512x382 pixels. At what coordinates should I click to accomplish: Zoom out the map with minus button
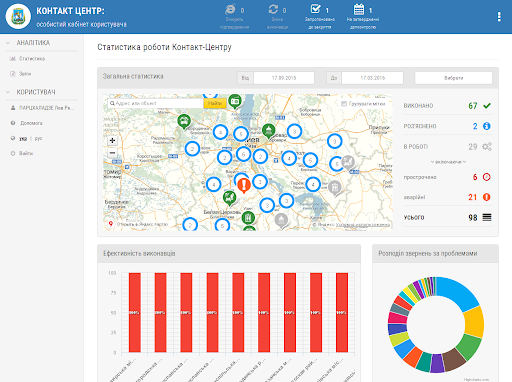tap(112, 153)
